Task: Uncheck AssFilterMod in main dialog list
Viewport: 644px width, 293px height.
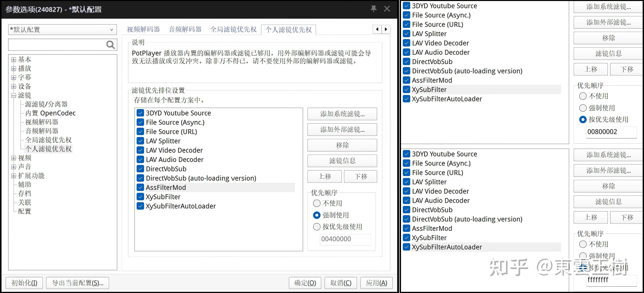Action: [140, 187]
